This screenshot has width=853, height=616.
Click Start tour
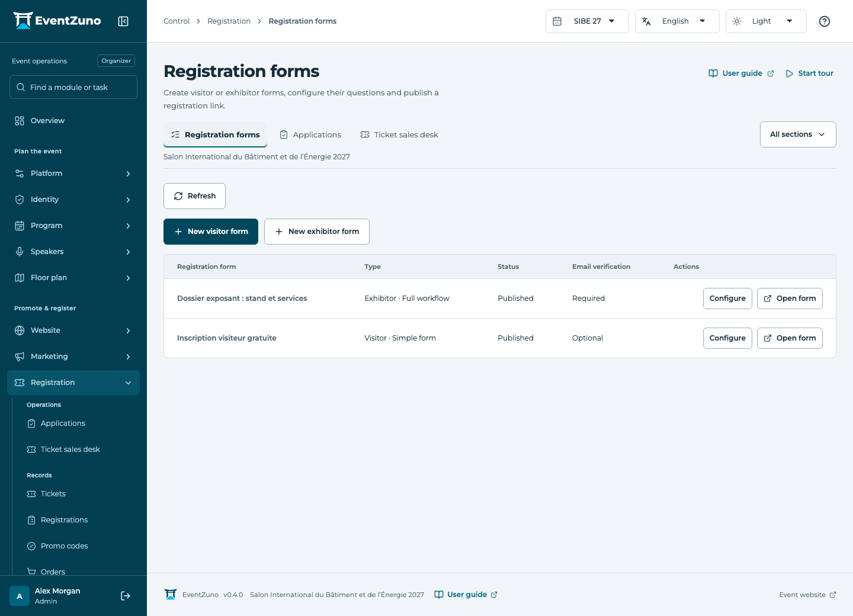coord(809,73)
